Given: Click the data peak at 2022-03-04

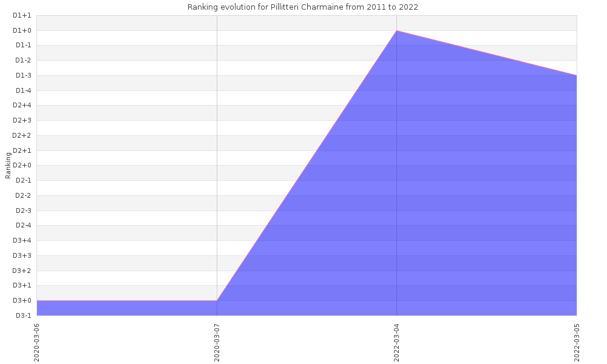Looking at the screenshot, I should point(397,30).
